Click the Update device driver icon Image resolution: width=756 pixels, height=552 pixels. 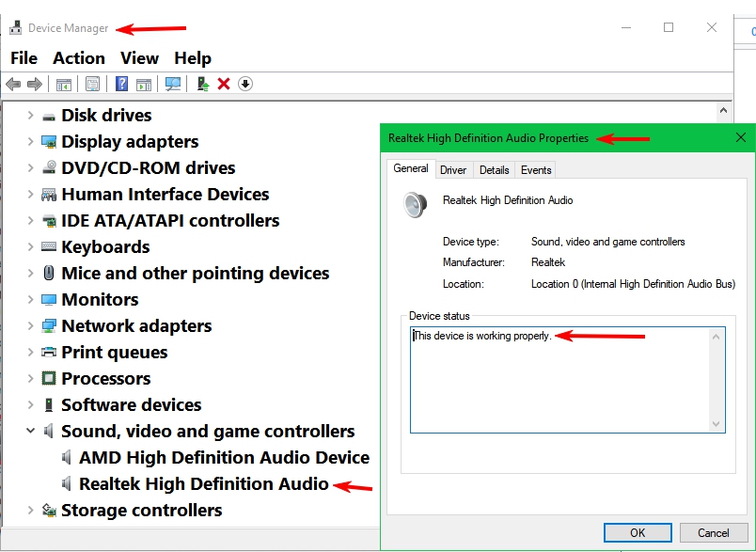(x=203, y=84)
